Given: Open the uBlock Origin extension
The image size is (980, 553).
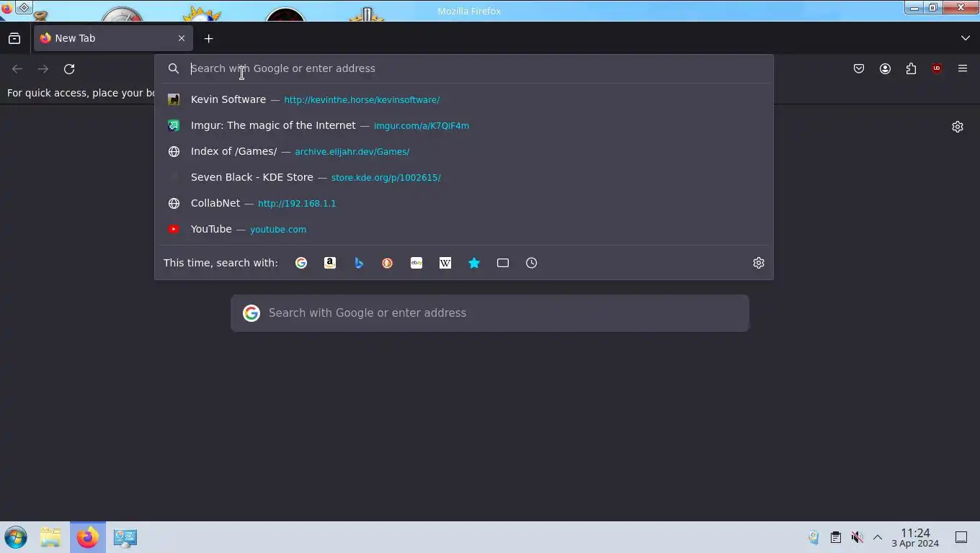Looking at the screenshot, I should 937,69.
